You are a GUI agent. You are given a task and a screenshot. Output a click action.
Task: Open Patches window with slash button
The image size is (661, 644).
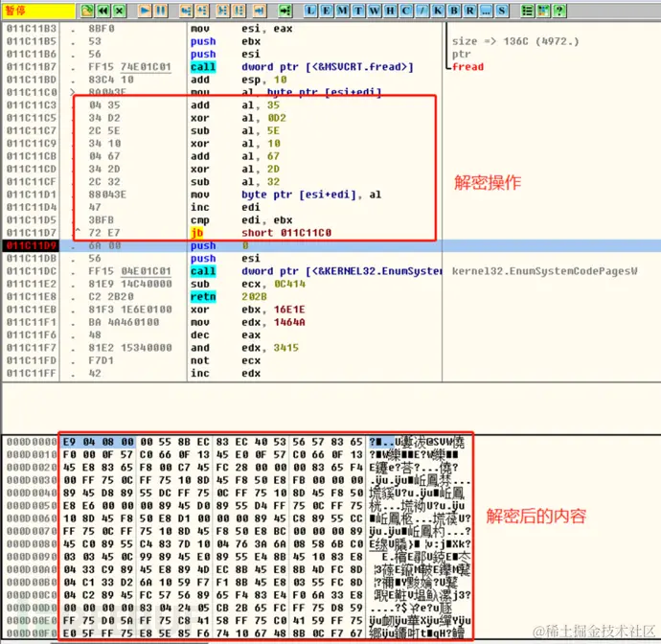[x=422, y=11]
